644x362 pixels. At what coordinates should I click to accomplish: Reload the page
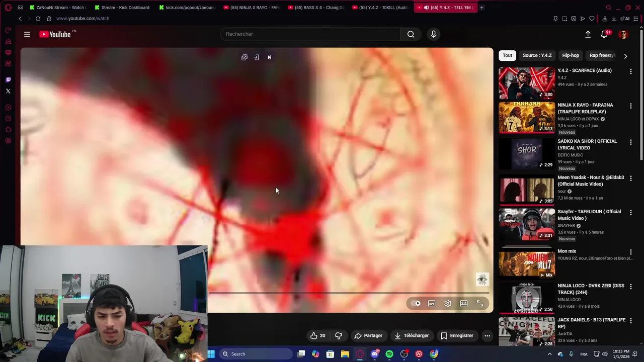[x=38, y=19]
